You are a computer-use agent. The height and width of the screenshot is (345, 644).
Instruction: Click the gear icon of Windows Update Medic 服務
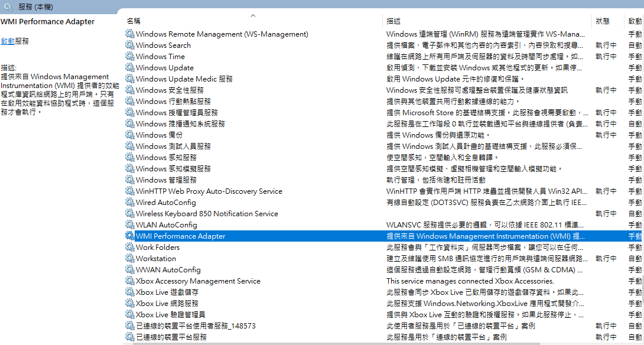click(x=130, y=79)
